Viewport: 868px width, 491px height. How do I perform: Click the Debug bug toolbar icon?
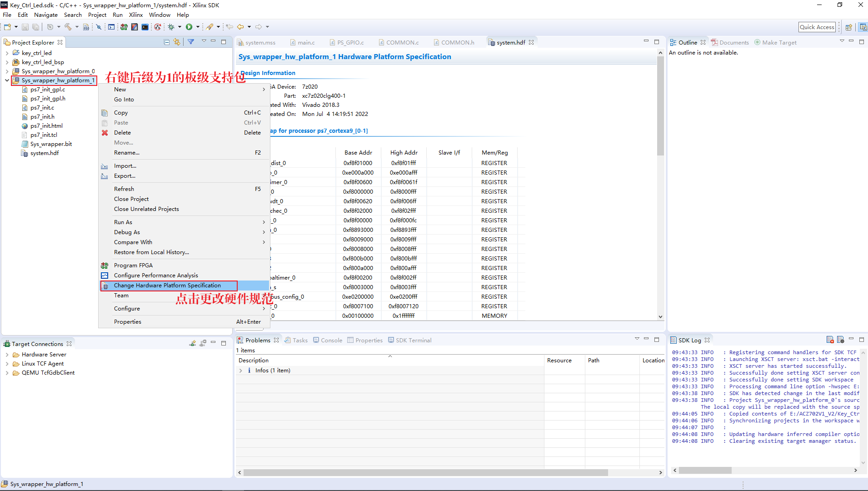171,27
